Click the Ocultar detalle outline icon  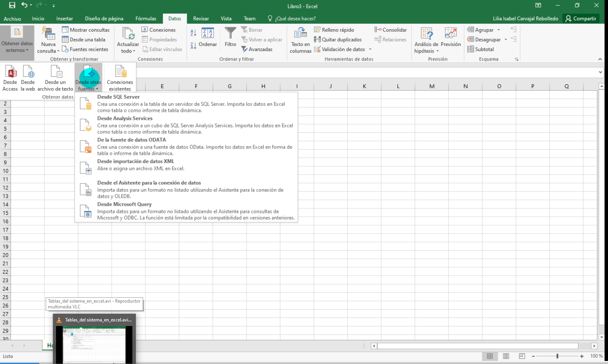pyautogui.click(x=514, y=39)
